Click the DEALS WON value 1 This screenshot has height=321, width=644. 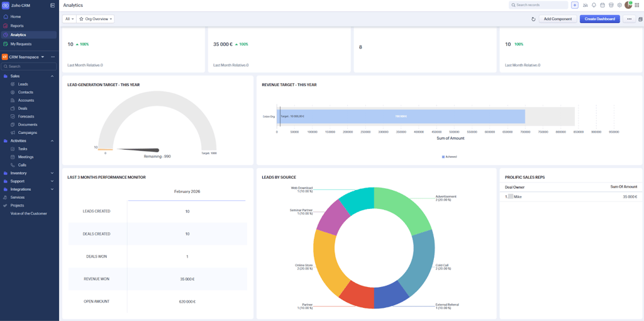point(187,256)
